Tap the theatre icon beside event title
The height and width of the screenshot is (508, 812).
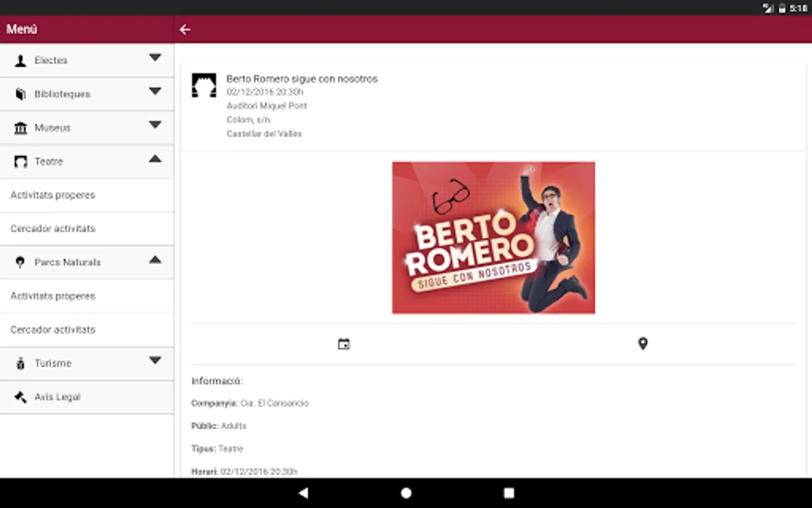204,85
